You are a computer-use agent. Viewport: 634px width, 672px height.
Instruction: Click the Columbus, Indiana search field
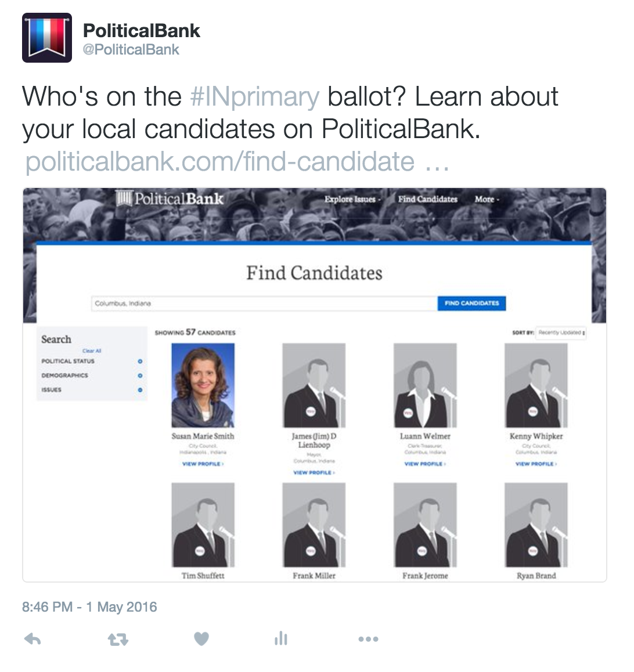[264, 303]
